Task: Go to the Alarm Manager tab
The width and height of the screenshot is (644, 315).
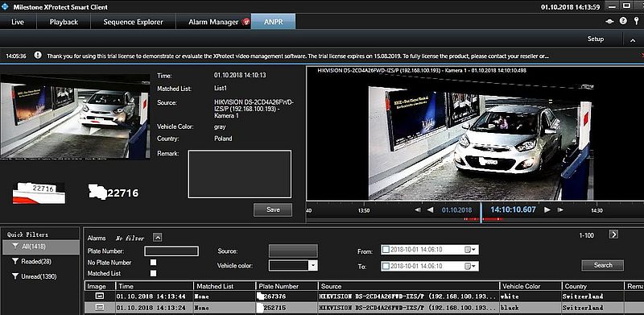Action: pyautogui.click(x=213, y=22)
